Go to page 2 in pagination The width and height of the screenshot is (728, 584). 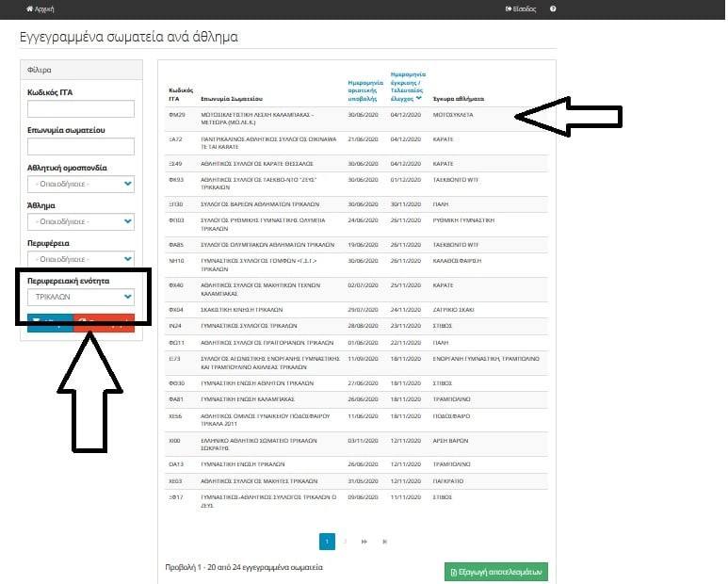click(346, 542)
